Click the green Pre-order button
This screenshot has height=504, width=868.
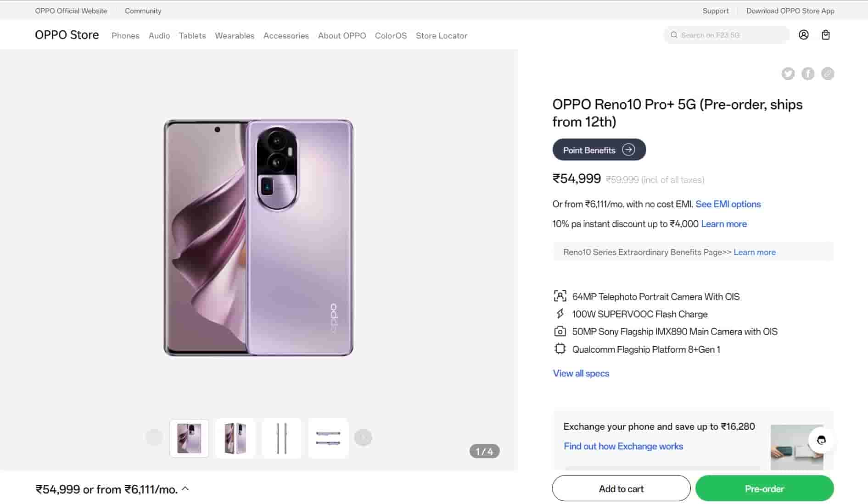764,488
